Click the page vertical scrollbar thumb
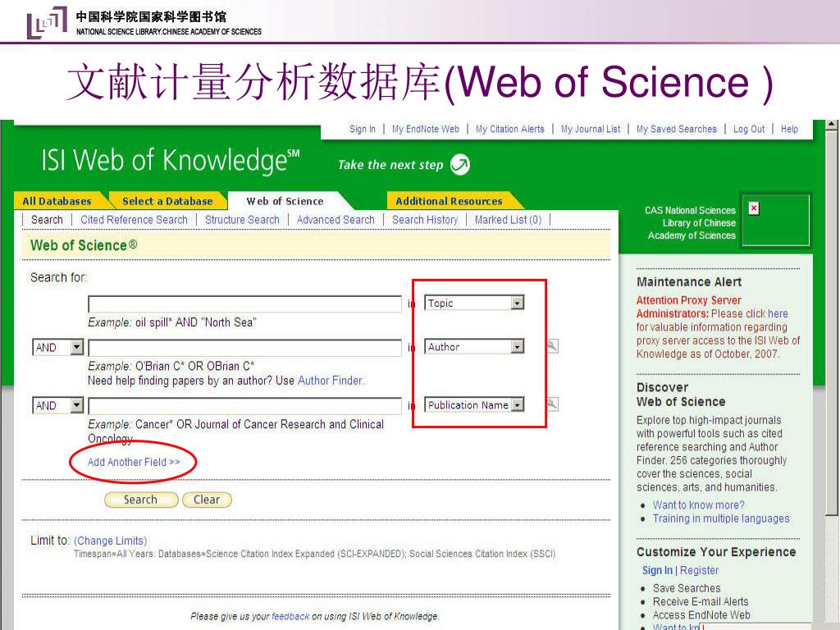 point(832,323)
